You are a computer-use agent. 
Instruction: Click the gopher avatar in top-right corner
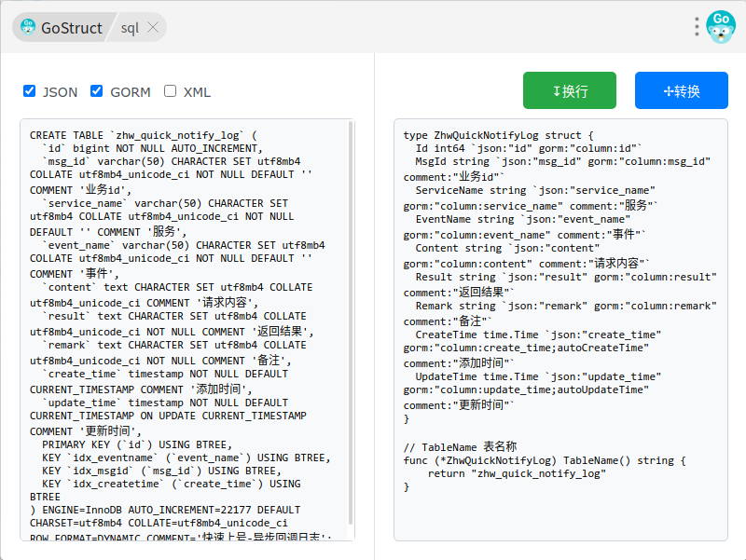click(x=721, y=27)
